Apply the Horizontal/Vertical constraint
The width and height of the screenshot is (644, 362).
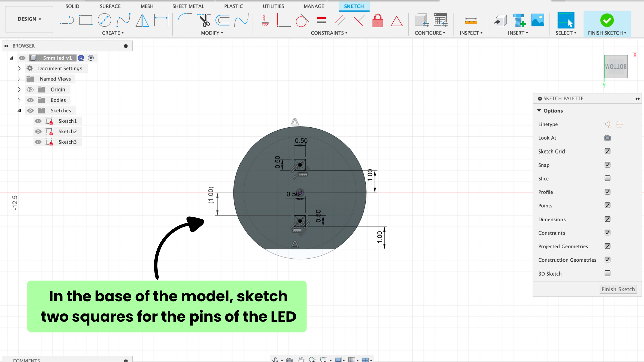point(265,20)
